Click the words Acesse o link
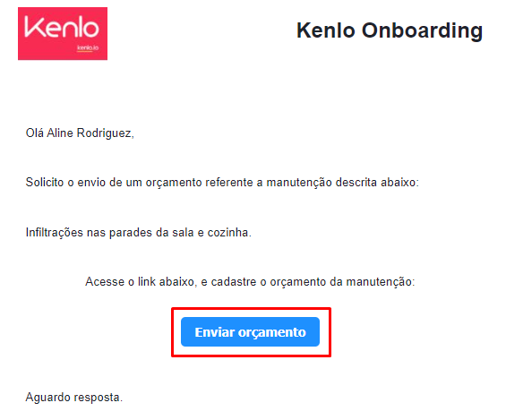Viewport: 506px width, 420px height. click(120, 281)
